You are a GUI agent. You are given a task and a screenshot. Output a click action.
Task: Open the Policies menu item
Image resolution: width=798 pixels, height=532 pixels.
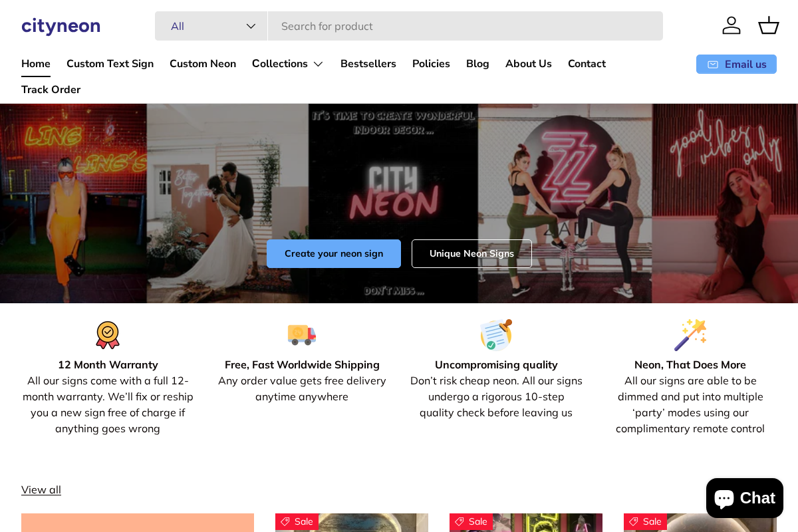pos(431,64)
